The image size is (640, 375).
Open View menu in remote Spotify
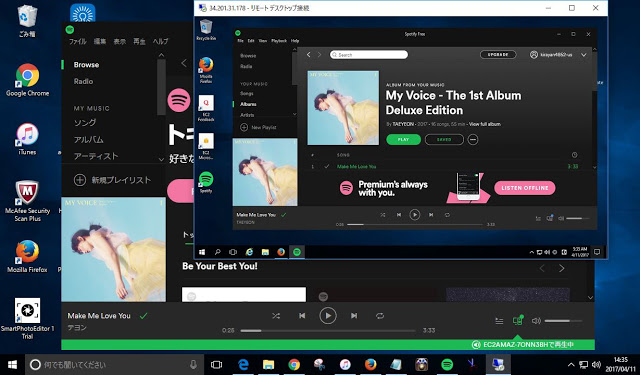point(263,41)
